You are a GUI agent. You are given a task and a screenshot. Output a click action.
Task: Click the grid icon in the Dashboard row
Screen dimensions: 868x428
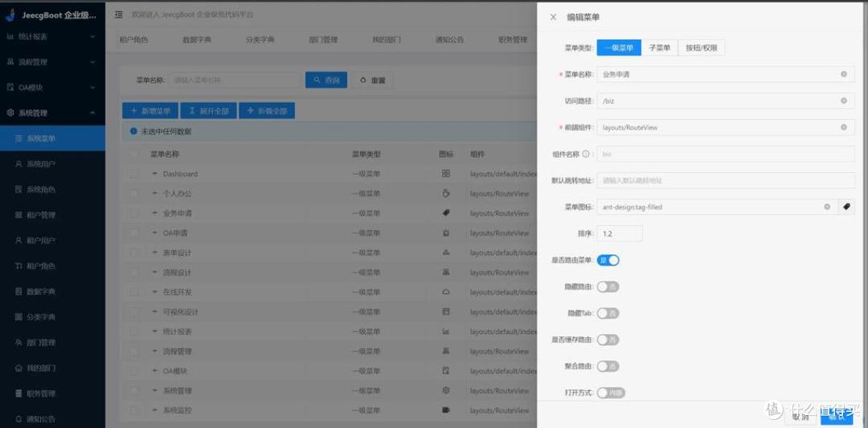(445, 174)
